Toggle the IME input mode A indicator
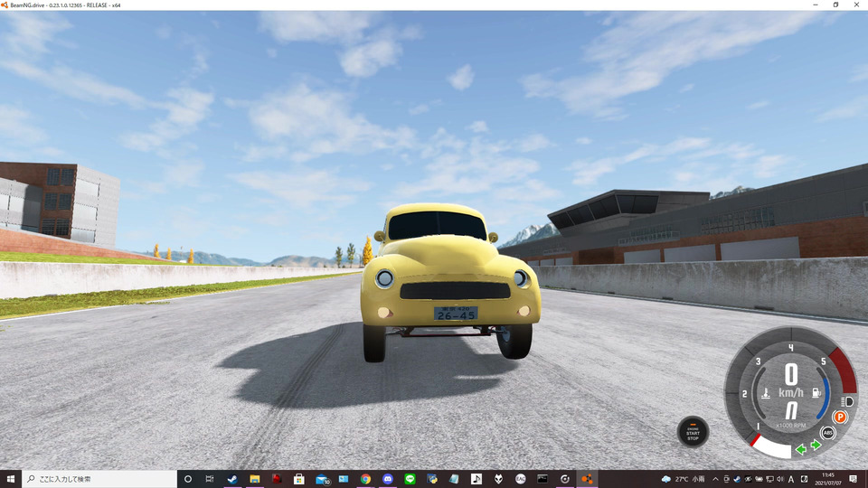868x488 pixels. (x=791, y=479)
